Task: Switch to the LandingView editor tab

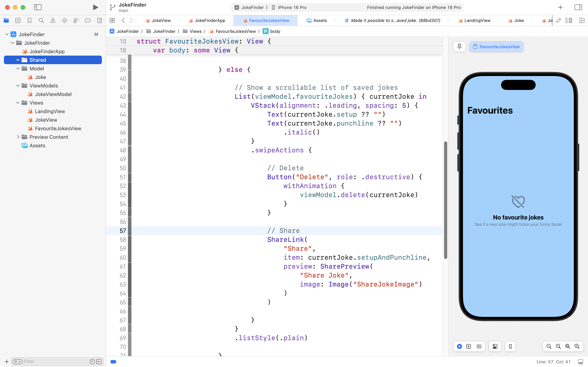Action: click(477, 20)
